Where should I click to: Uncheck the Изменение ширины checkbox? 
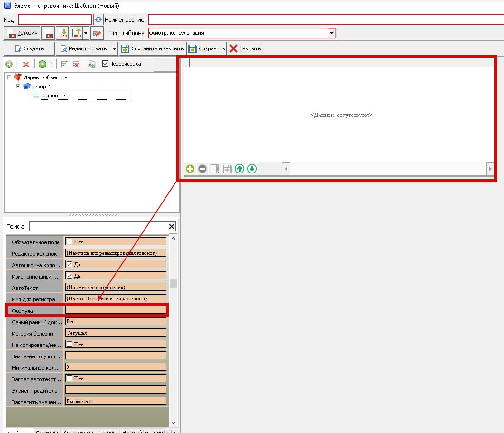click(69, 276)
